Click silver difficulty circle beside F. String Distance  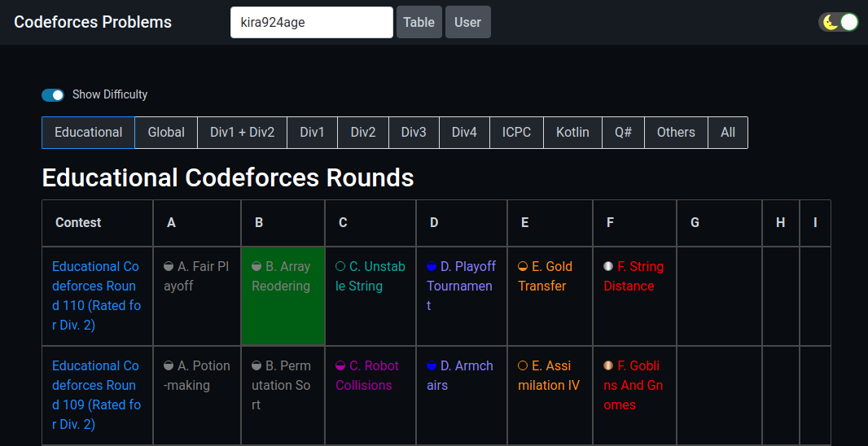[x=608, y=267]
